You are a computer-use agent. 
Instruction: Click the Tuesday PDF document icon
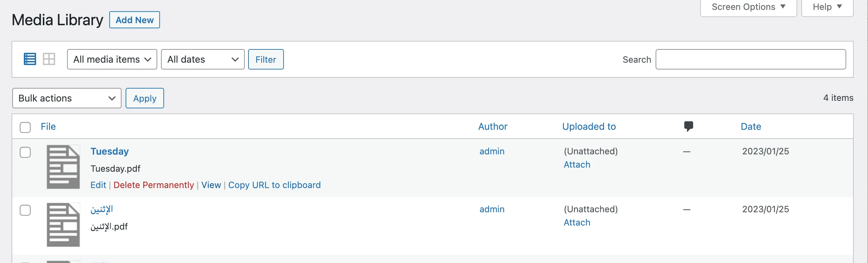[x=63, y=167]
